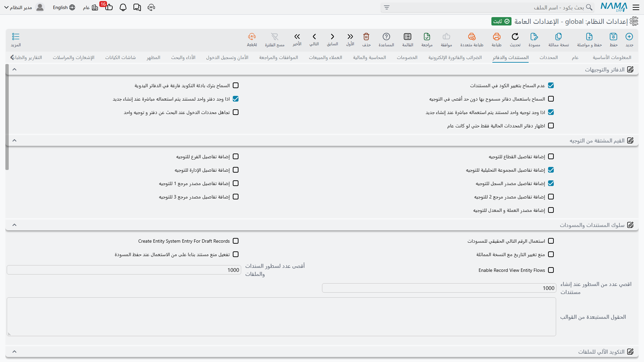644x362 pixels.
Task: Go to الأخير (Last) record
Action: [x=297, y=37]
